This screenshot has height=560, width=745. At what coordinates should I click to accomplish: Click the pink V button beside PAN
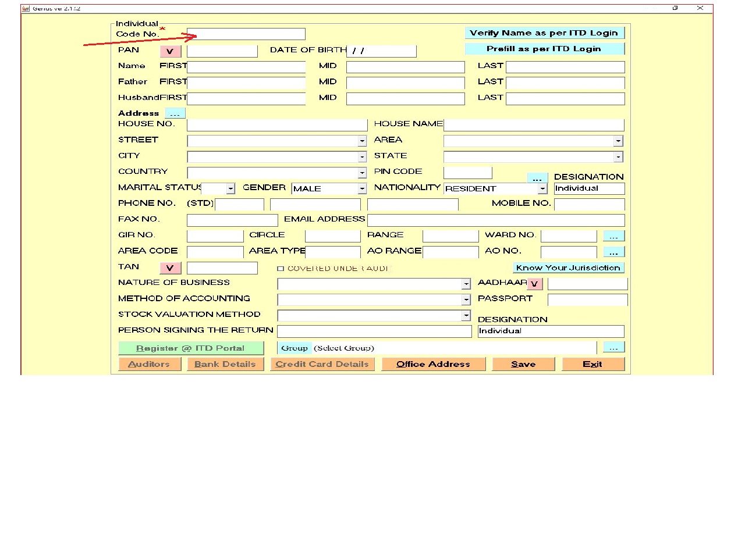pyautogui.click(x=170, y=51)
